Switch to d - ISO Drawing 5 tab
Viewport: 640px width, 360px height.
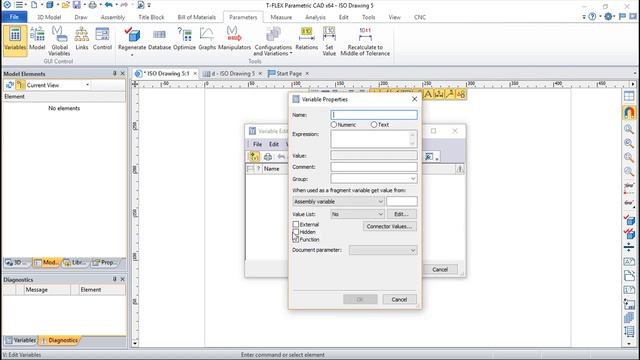(x=233, y=73)
